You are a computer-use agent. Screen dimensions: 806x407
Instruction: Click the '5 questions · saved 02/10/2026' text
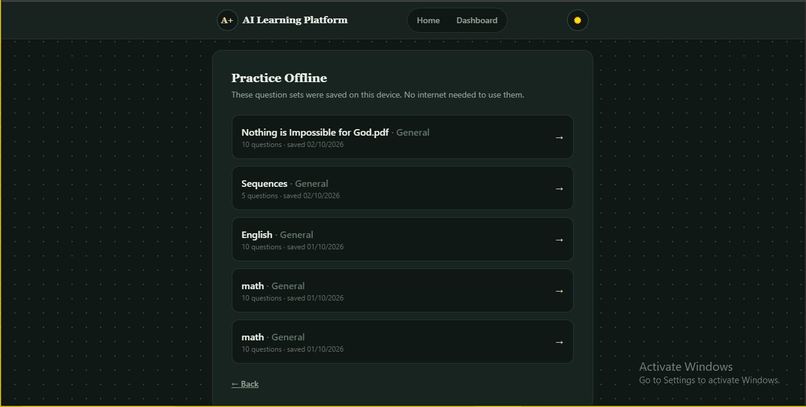pyautogui.click(x=290, y=196)
